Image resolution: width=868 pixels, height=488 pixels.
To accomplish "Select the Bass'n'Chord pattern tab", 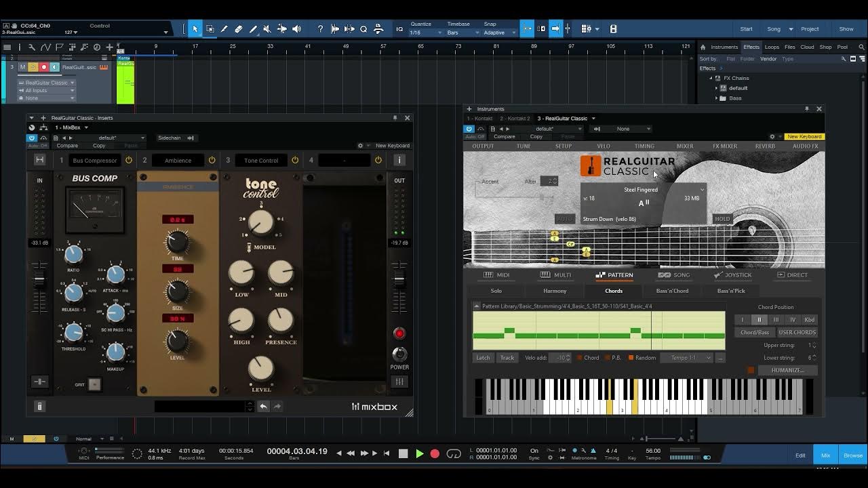I will (x=672, y=291).
